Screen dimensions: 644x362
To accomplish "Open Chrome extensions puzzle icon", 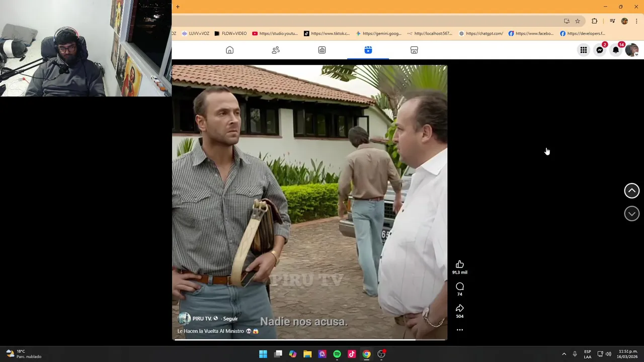I will [594, 21].
